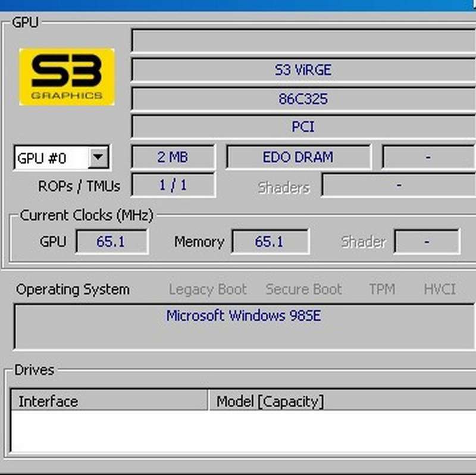Click the HVCI indicator

click(440, 289)
